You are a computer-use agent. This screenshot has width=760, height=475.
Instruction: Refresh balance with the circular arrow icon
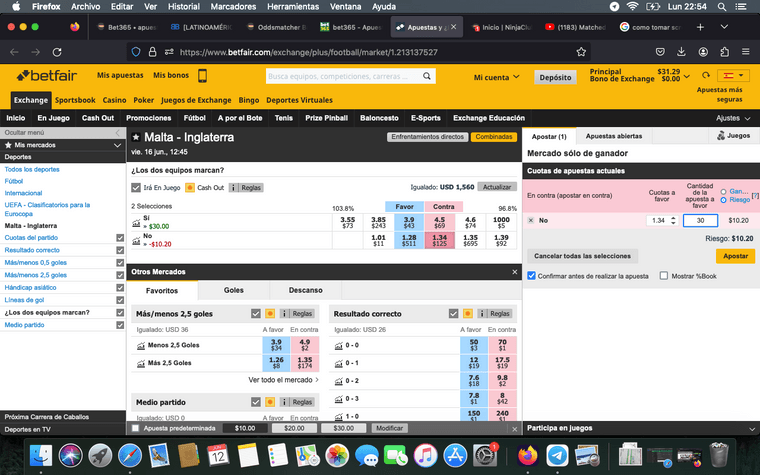point(706,75)
